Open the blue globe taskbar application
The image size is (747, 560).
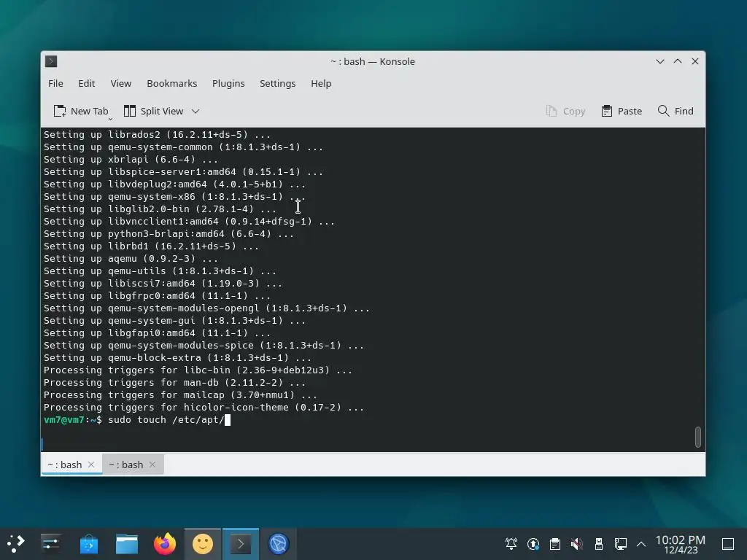pyautogui.click(x=279, y=543)
